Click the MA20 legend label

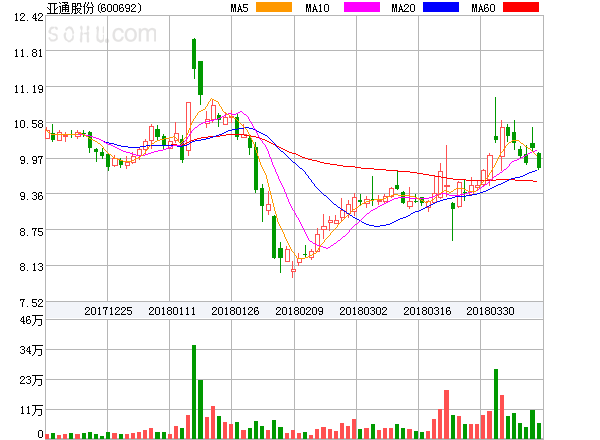[x=403, y=8]
